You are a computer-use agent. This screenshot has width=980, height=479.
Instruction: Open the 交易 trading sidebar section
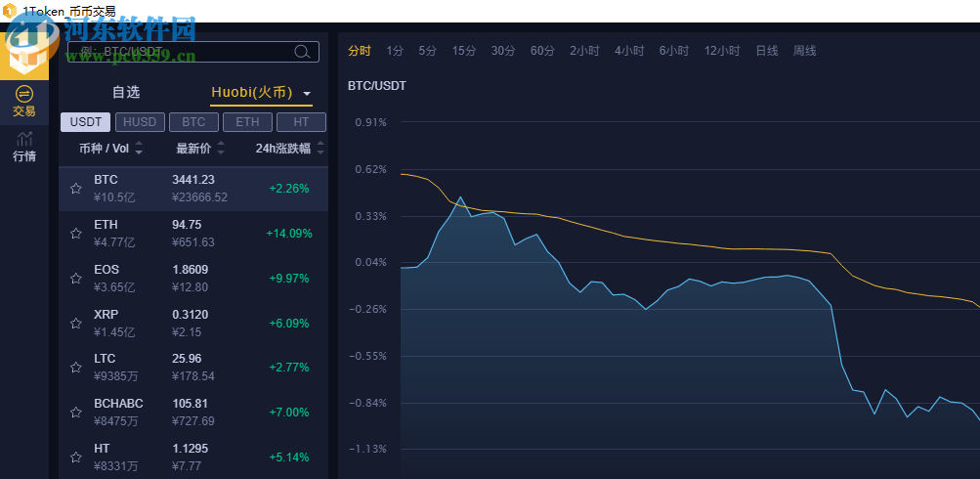pyautogui.click(x=23, y=102)
